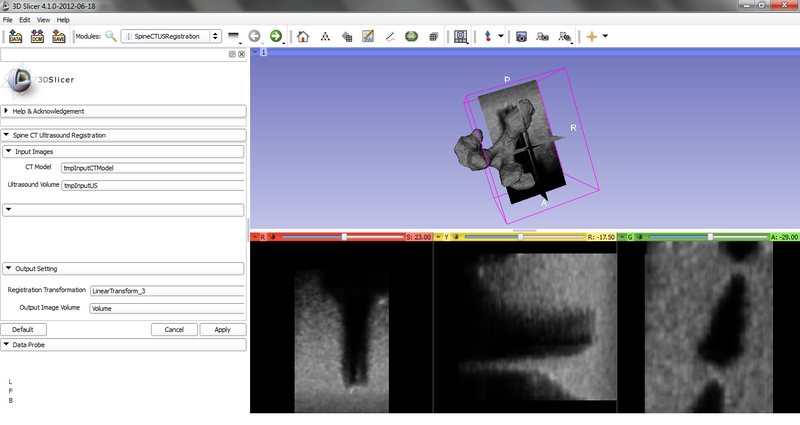Click the Default button

tap(23, 329)
